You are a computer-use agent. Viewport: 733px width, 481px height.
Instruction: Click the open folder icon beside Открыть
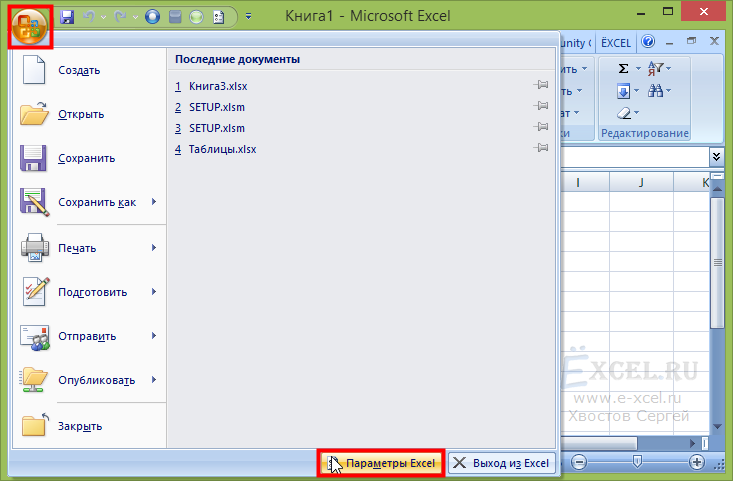[x=34, y=114]
